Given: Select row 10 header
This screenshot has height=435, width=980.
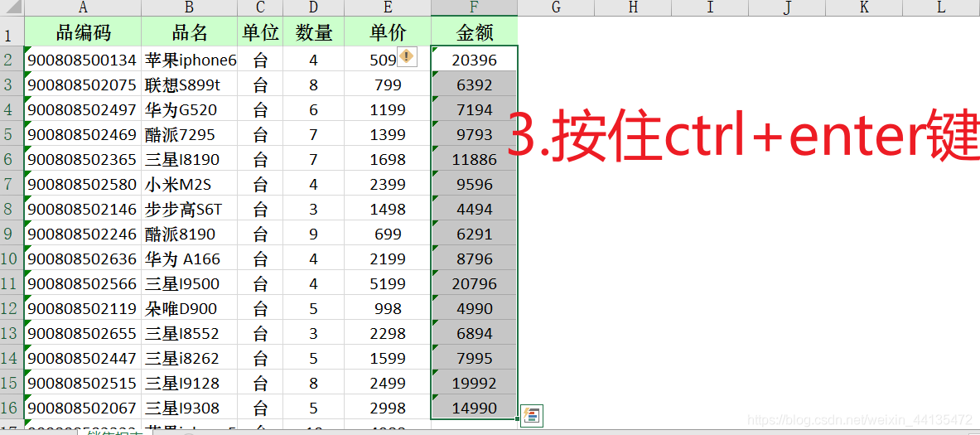Looking at the screenshot, I should (12, 259).
